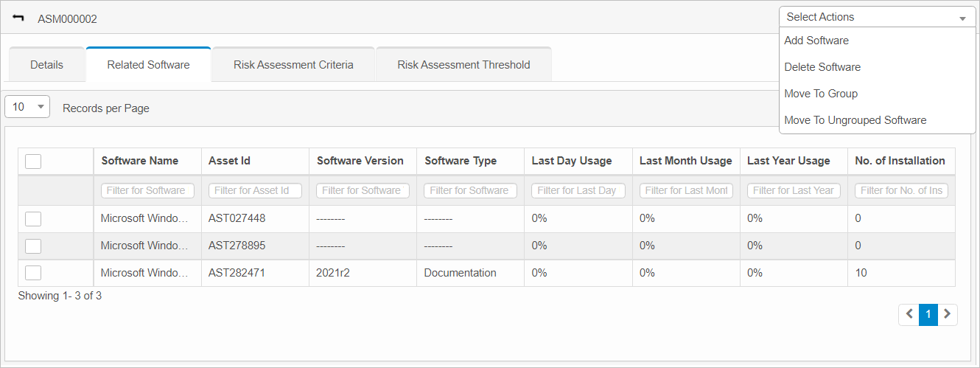Choose Add Software from actions menu
This screenshot has height=368, width=980.
click(816, 41)
